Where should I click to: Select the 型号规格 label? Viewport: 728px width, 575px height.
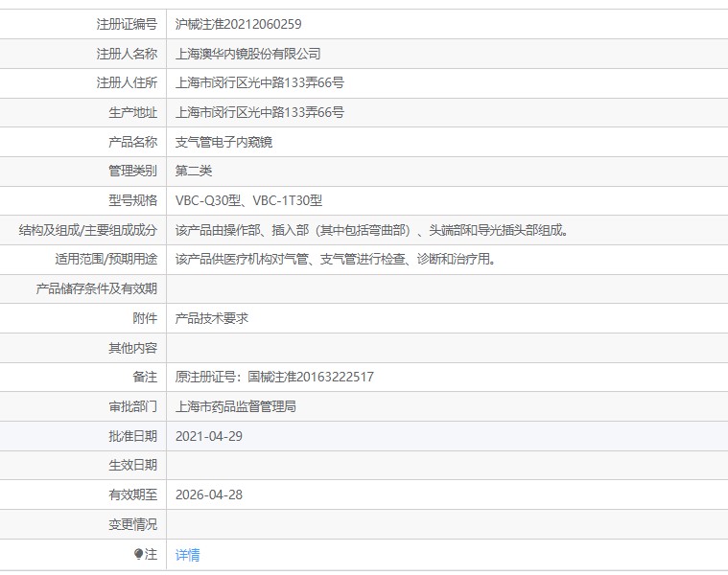(x=132, y=201)
